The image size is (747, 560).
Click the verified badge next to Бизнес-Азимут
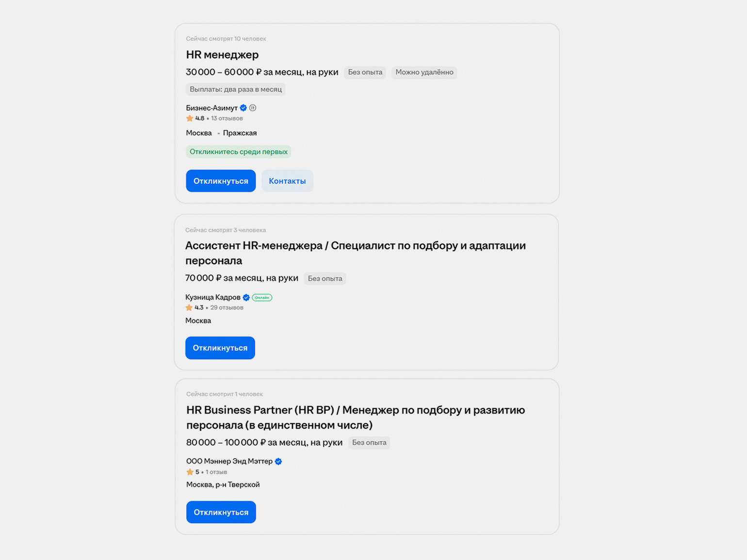coord(244,108)
